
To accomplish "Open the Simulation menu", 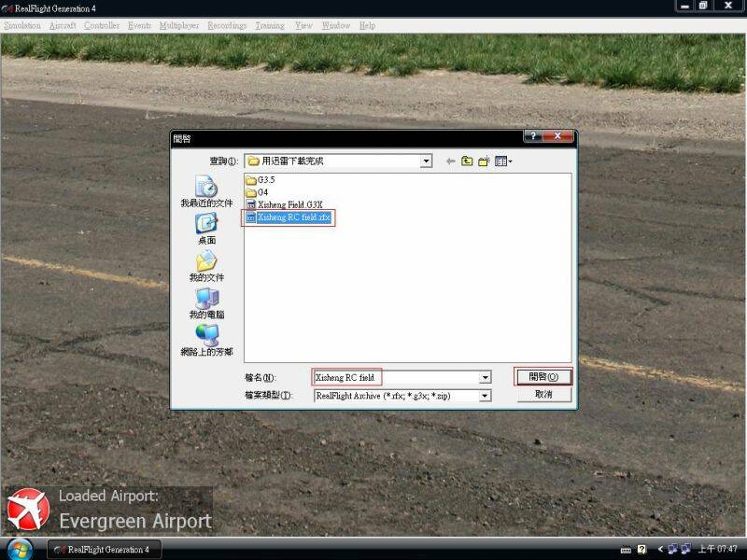I will click(x=22, y=26).
